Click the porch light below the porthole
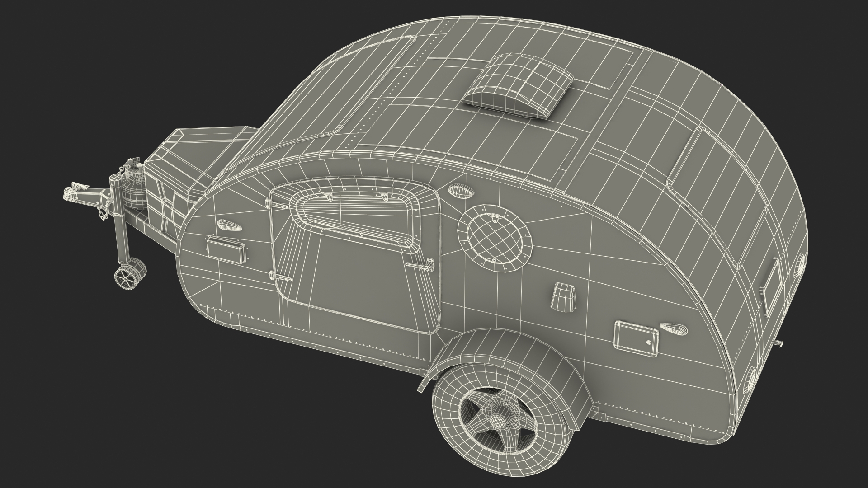The height and width of the screenshot is (488, 868). pos(564,297)
